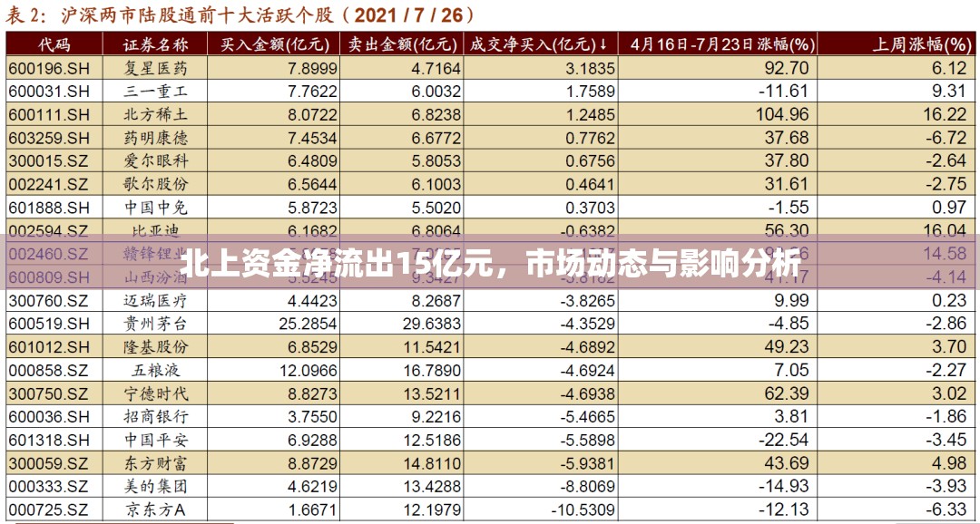The width and height of the screenshot is (980, 524).
Task: Click the 药明康德 name cell
Action: coord(155,138)
